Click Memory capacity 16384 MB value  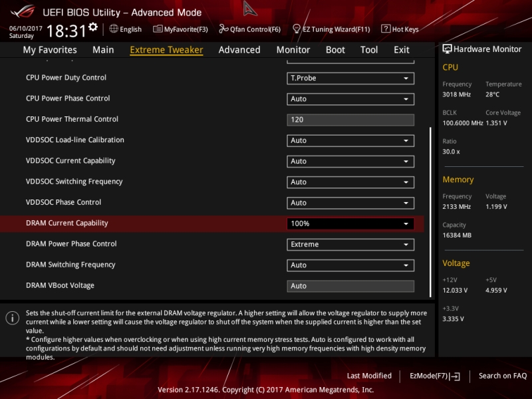click(x=457, y=235)
